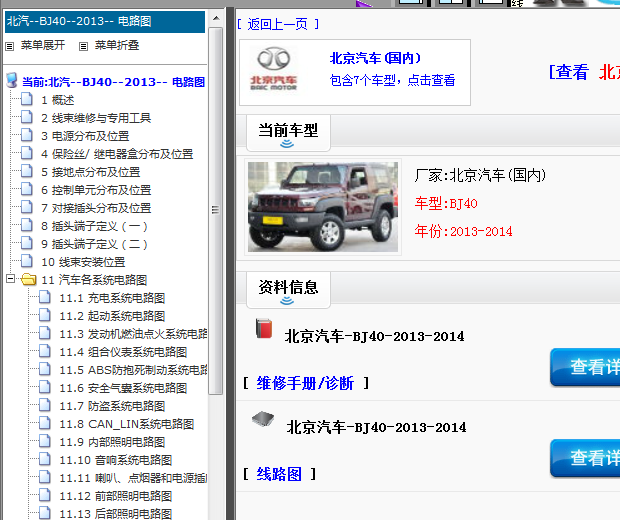The width and height of the screenshot is (620, 520).
Task: Click 包含7个车型，点击查看 link
Action: 392,80
